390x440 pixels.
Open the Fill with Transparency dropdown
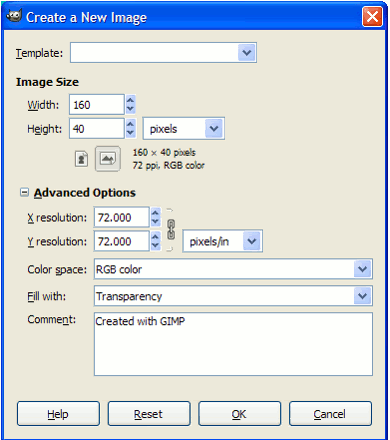tap(233, 296)
